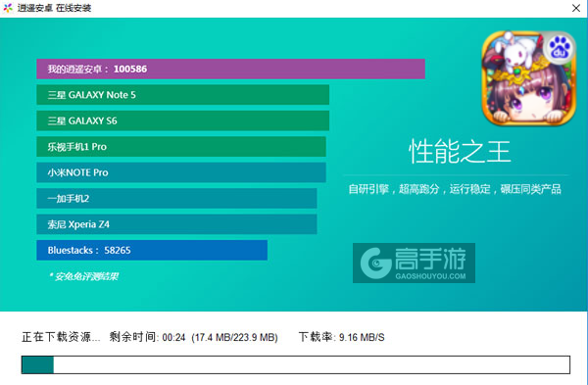Viewport: 588px width, 385px height.
Task: Select the '三星 GALAXY S6' bar
Action: point(182,120)
